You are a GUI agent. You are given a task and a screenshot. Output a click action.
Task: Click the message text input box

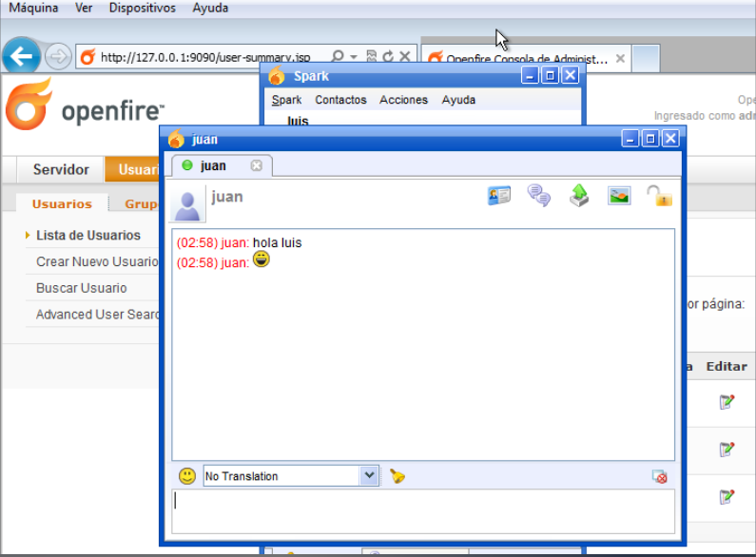point(423,510)
